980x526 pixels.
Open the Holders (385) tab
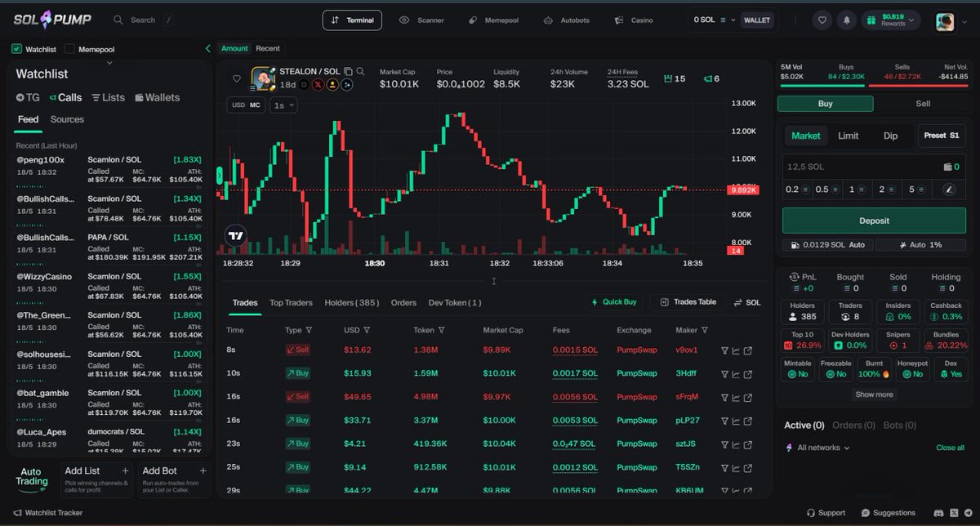click(352, 302)
